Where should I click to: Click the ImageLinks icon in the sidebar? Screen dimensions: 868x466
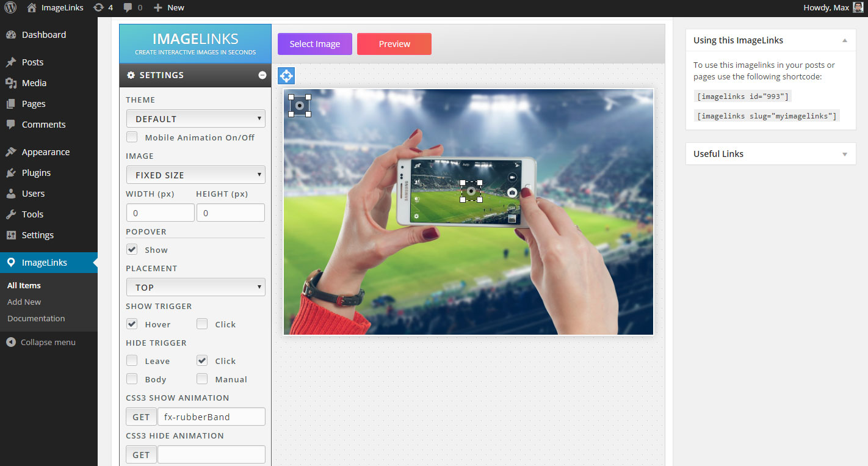tap(10, 262)
